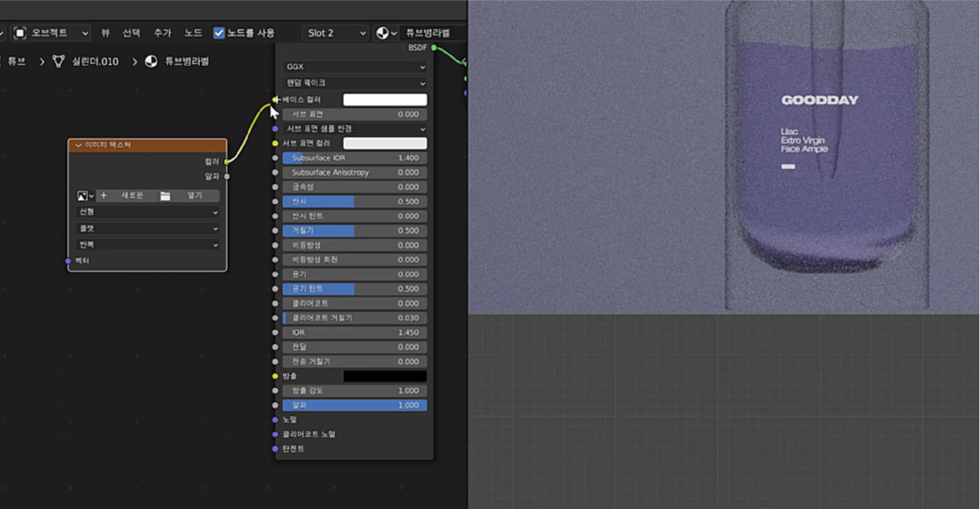Click the Subsurface IOR input socket
The image size is (980, 509).
[x=275, y=158]
